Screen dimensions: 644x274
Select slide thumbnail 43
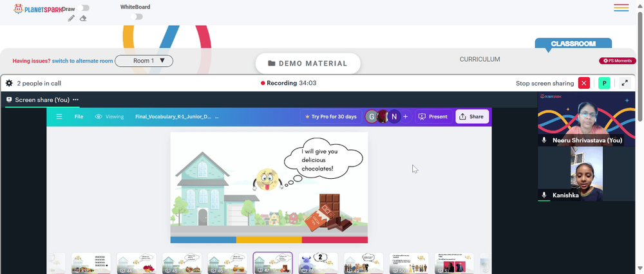[x=91, y=263]
